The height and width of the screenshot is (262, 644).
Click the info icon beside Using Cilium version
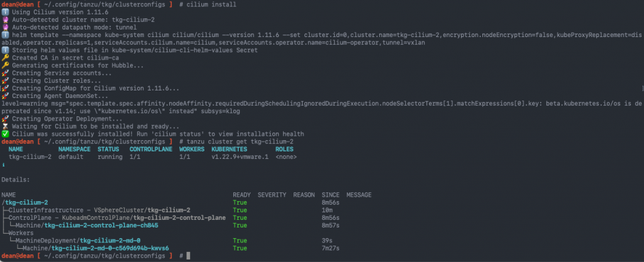click(4, 13)
